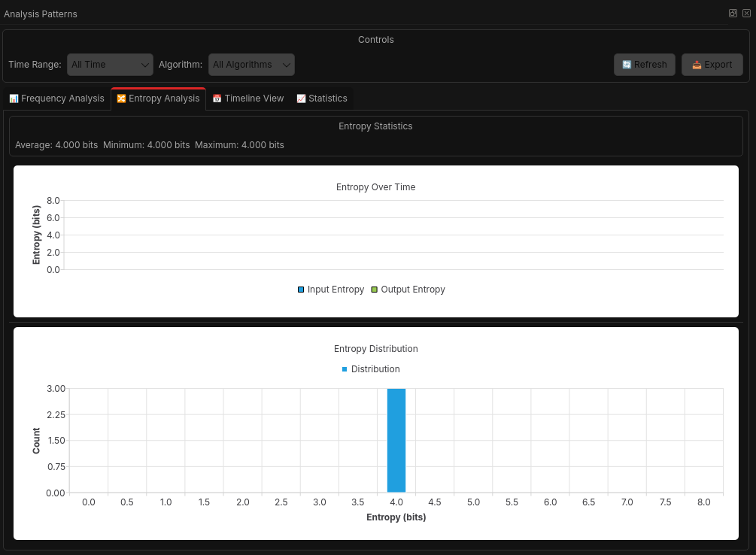
Task: Click the Average 4.000 bits statistic text
Action: point(56,145)
